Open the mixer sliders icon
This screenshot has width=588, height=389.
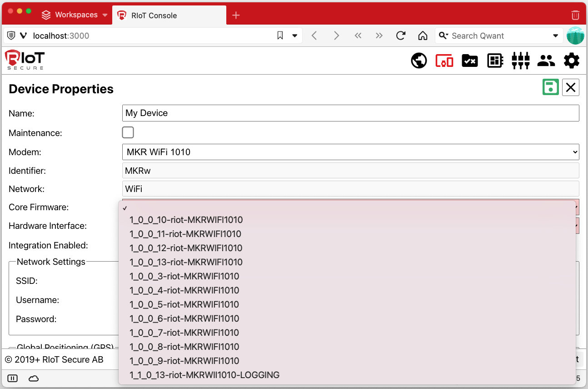(520, 61)
